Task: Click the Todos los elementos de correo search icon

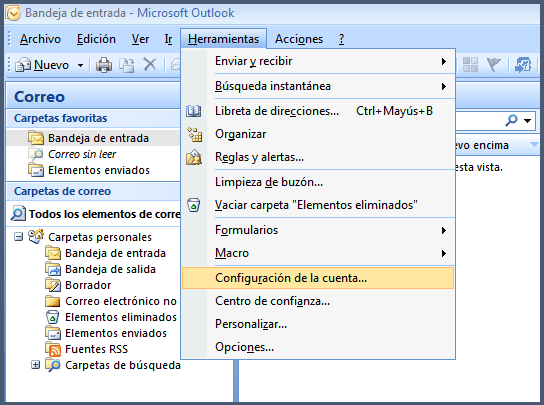Action: click(18, 214)
